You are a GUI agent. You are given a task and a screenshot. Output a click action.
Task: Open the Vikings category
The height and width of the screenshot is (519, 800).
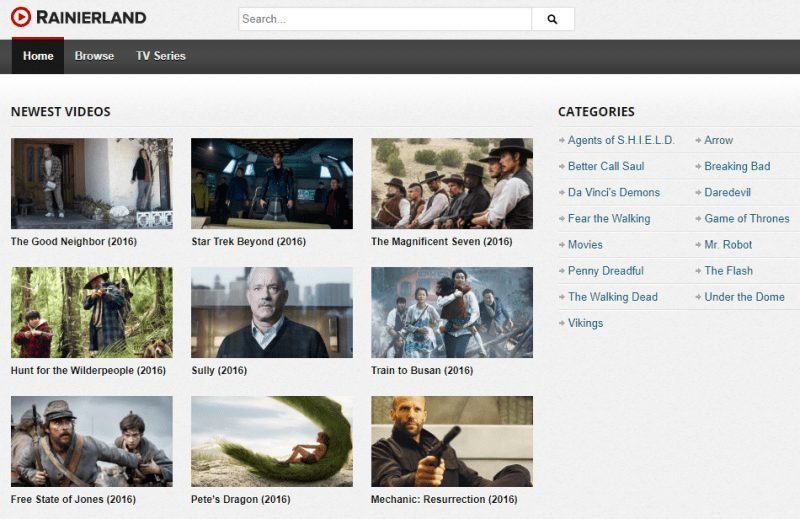pos(585,323)
